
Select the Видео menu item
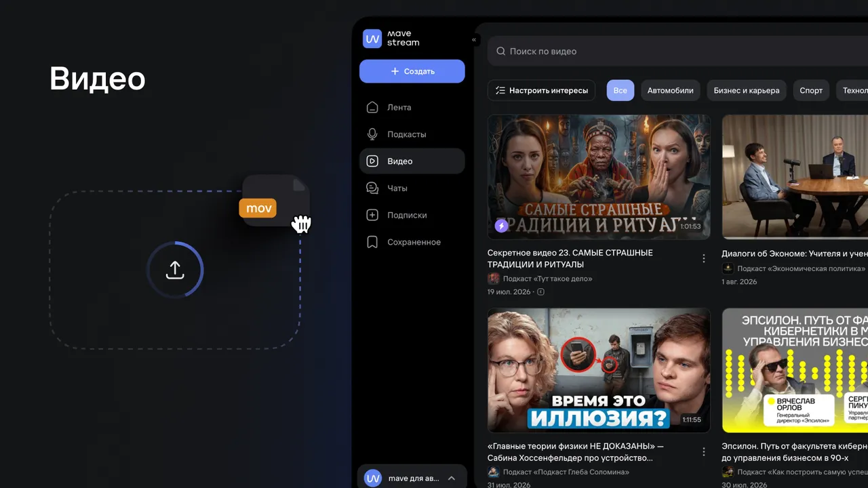412,161
